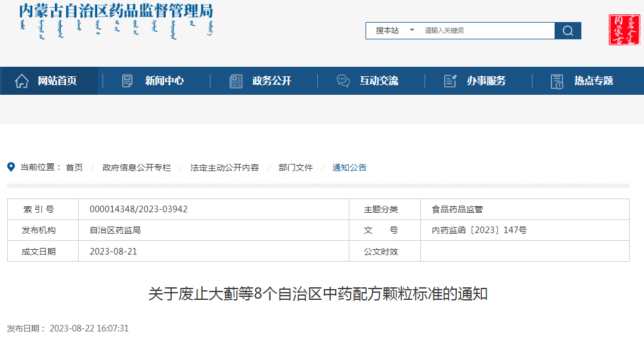Click the 索引号 label cell
The image size is (644, 338).
point(43,209)
